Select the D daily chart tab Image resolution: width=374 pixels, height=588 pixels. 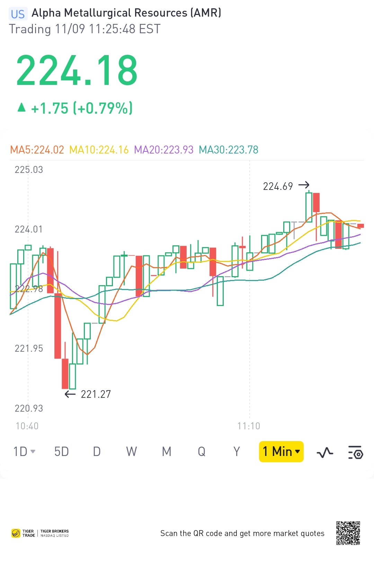97,452
